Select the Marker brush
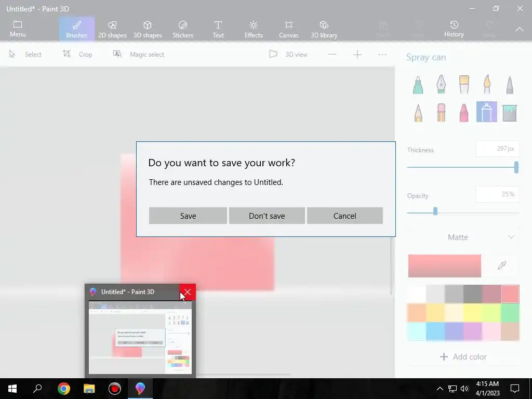The height and width of the screenshot is (399, 532). click(418, 84)
